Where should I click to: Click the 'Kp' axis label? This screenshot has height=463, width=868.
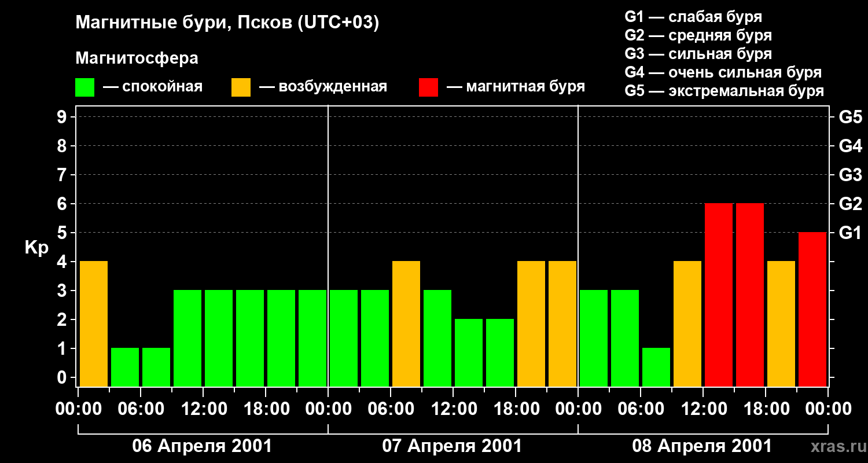tap(36, 247)
